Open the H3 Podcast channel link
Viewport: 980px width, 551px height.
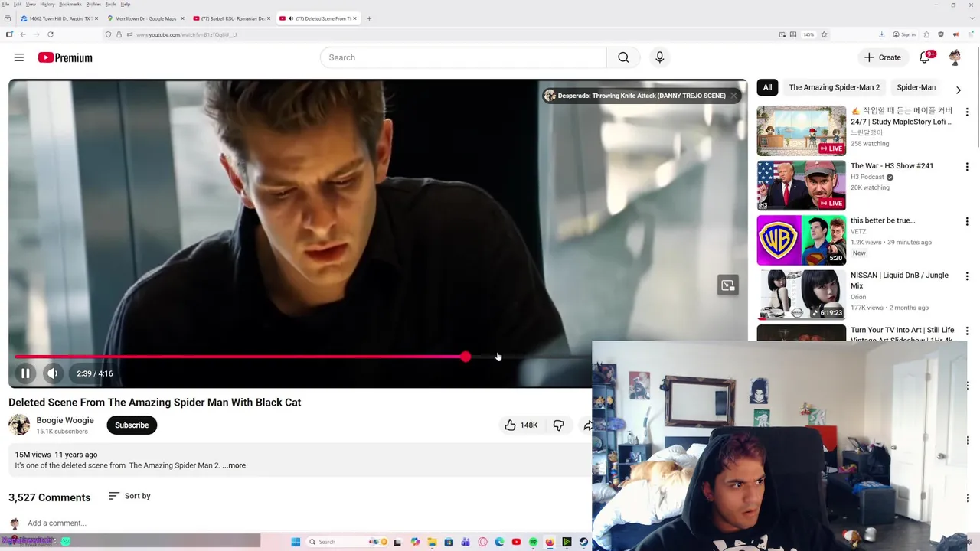pyautogui.click(x=867, y=177)
